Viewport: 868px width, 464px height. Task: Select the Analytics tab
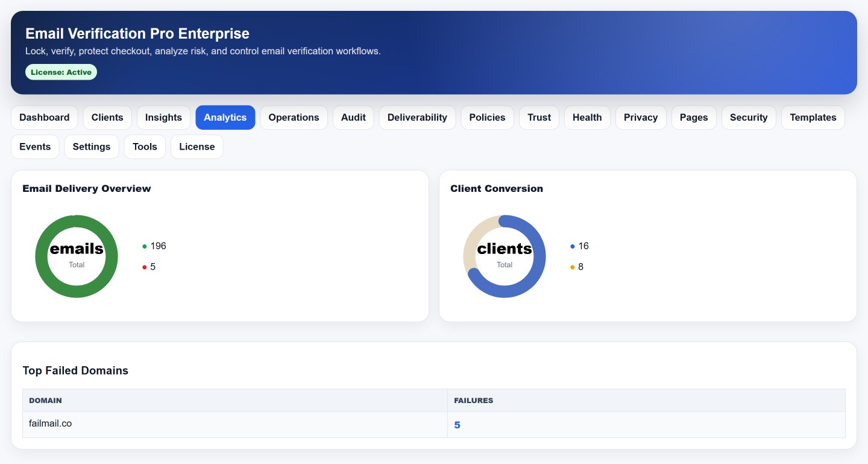(225, 118)
